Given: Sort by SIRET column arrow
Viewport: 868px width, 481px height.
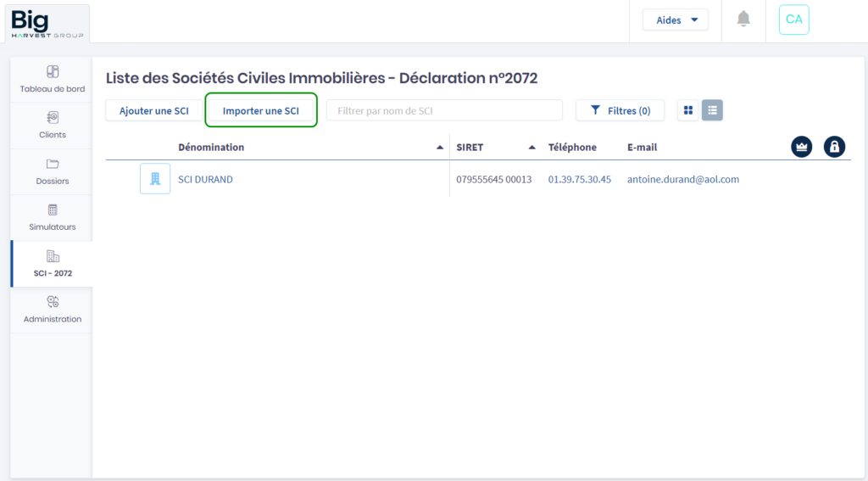Looking at the screenshot, I should tap(531, 148).
